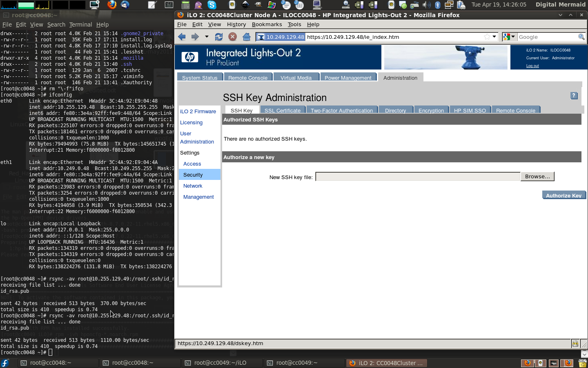588x368 pixels.
Task: Click Firefox back navigation arrow
Action: (x=182, y=37)
